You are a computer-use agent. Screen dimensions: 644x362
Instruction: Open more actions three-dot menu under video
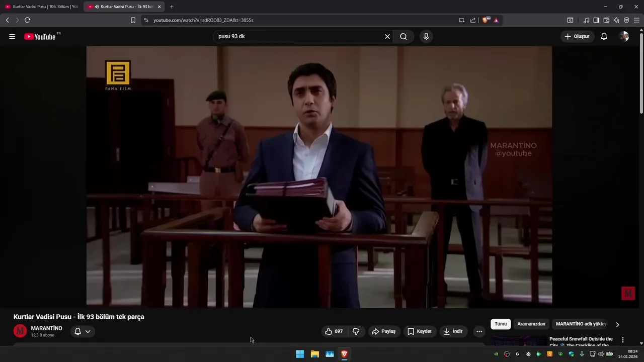tap(479, 331)
